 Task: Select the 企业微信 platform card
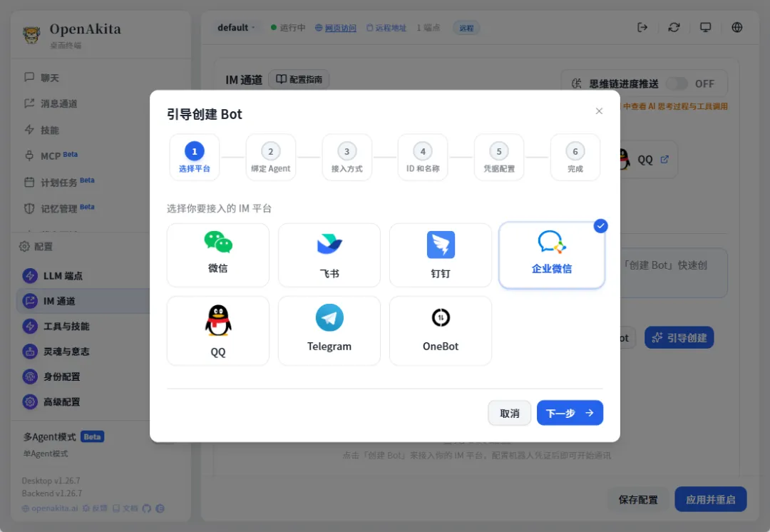point(551,255)
